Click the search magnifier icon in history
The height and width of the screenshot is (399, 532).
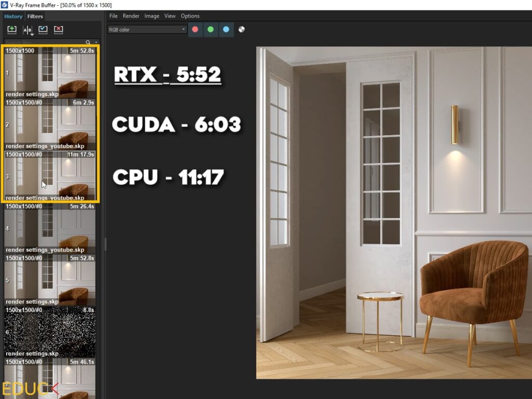tap(88, 43)
